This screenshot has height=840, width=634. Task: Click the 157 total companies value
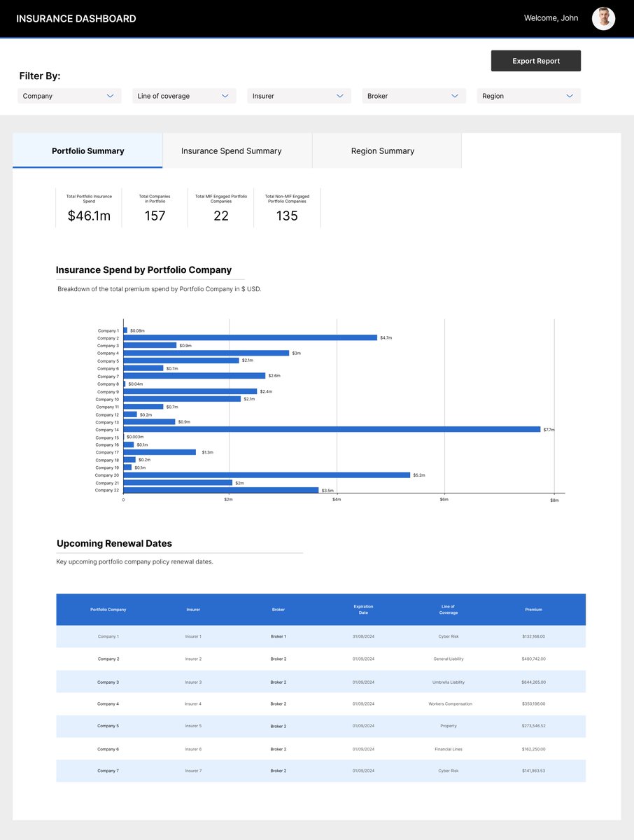(x=155, y=216)
